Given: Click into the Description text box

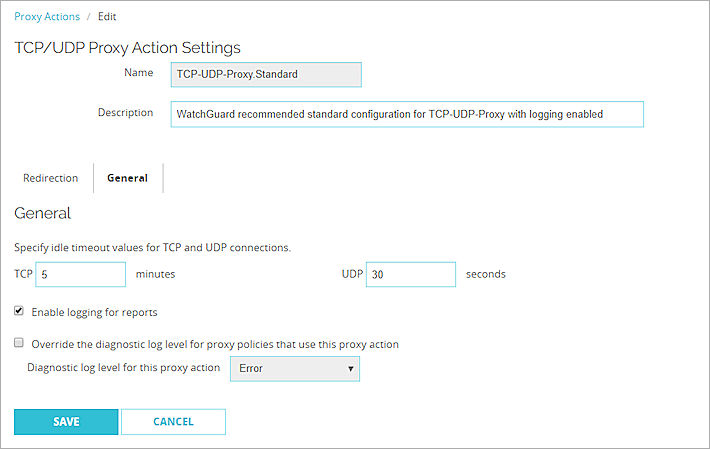Looking at the screenshot, I should (x=406, y=114).
